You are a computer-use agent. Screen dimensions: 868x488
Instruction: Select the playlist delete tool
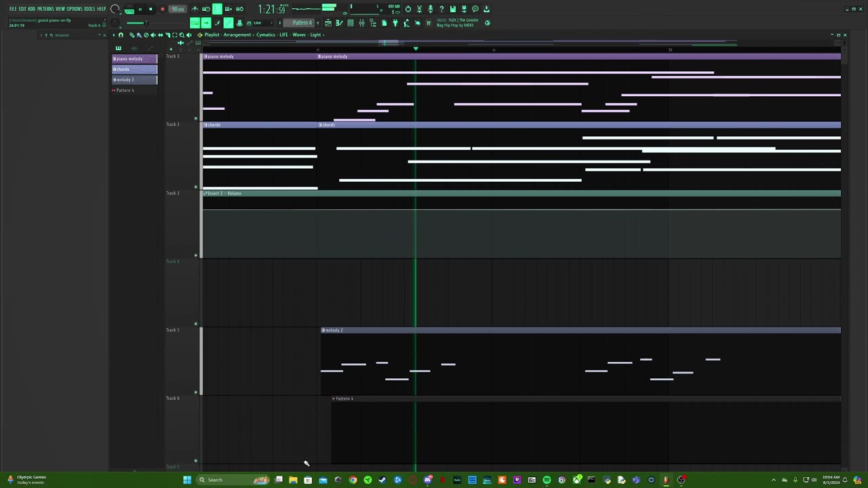[x=146, y=35]
